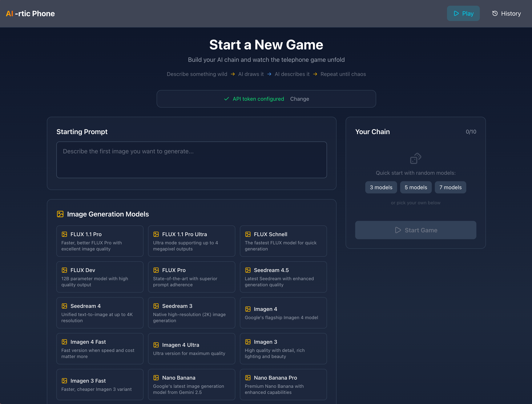
Task: Click the Nano Banana Pro image icon
Action: point(248,378)
